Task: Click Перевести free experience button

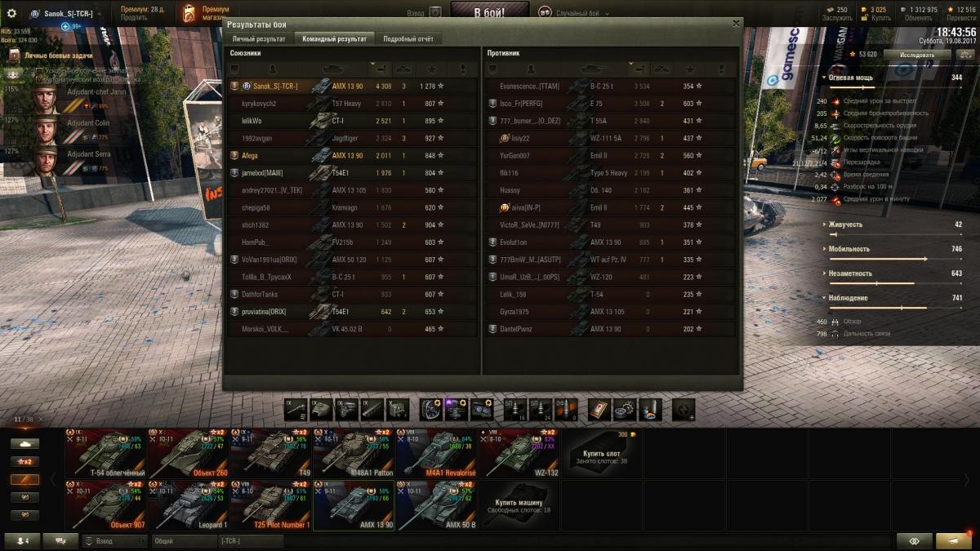Action: (961, 17)
